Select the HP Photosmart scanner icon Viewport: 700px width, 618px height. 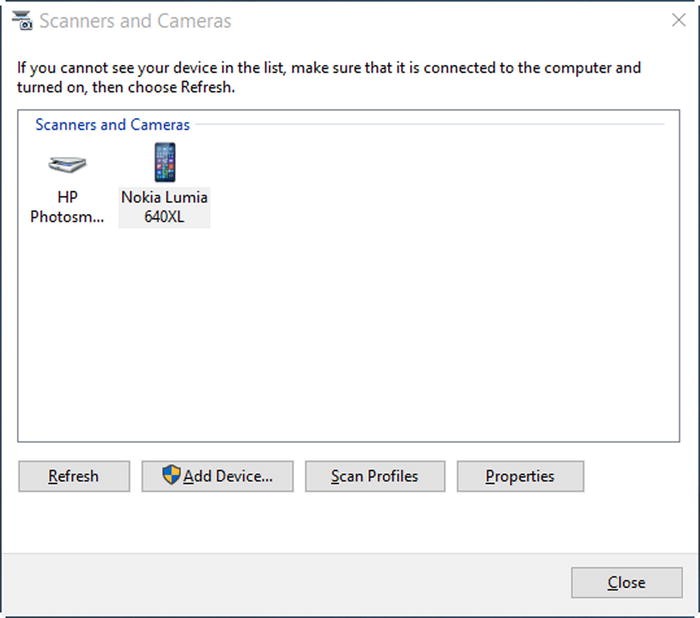coord(67,164)
